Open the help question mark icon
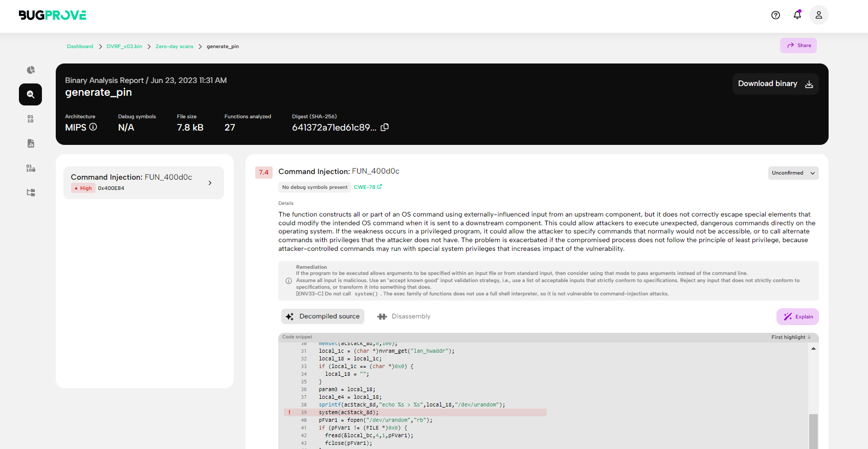Image resolution: width=868 pixels, height=449 pixels. pos(775,15)
